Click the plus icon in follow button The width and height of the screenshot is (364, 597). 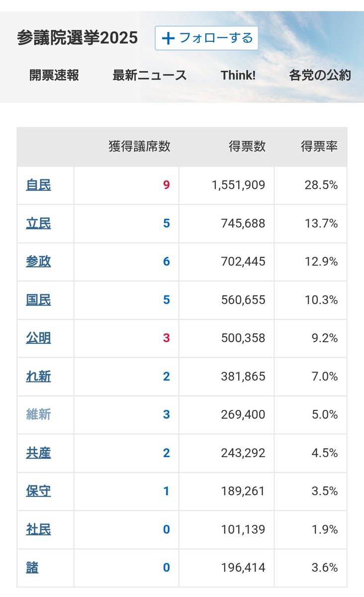(x=169, y=38)
